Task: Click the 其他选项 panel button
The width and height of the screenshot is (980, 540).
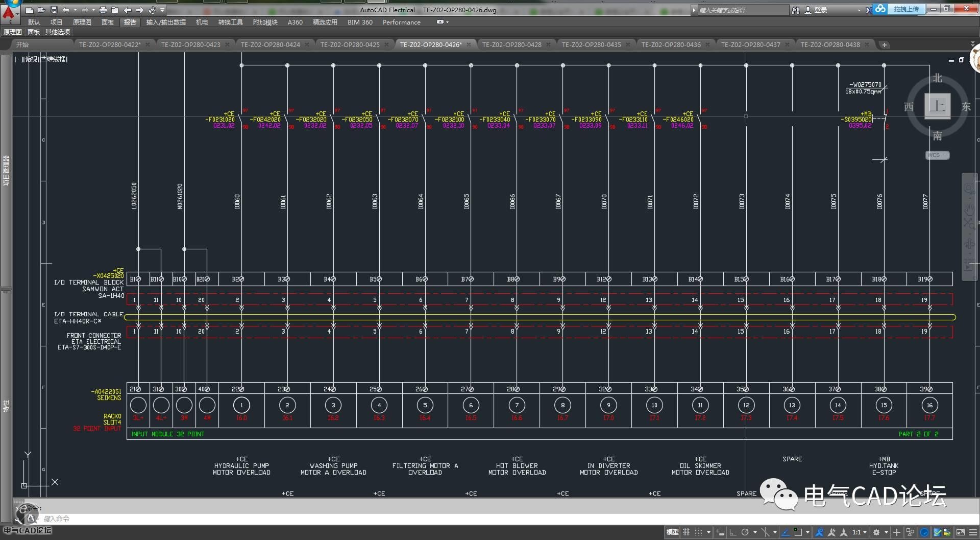Action: (x=58, y=32)
